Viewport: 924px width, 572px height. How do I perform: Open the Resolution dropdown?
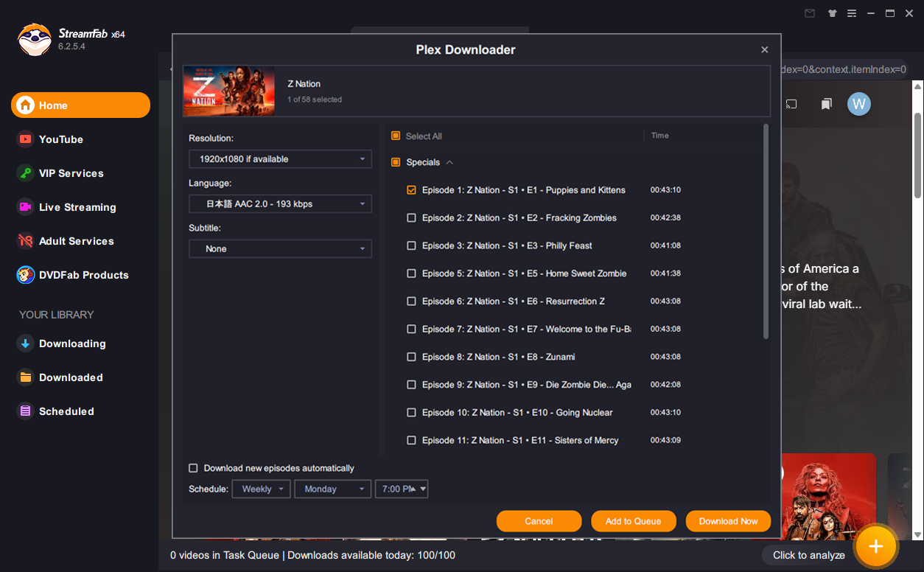tap(280, 158)
